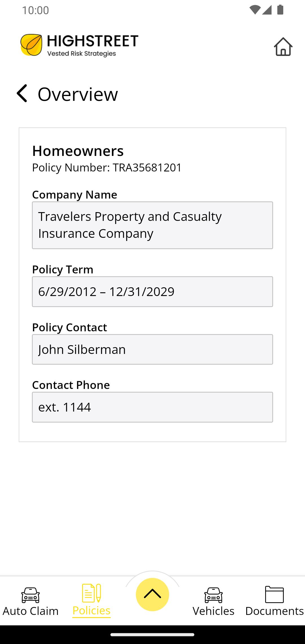Tap the Vehicles tab label
The image size is (305, 644).
pyautogui.click(x=213, y=611)
